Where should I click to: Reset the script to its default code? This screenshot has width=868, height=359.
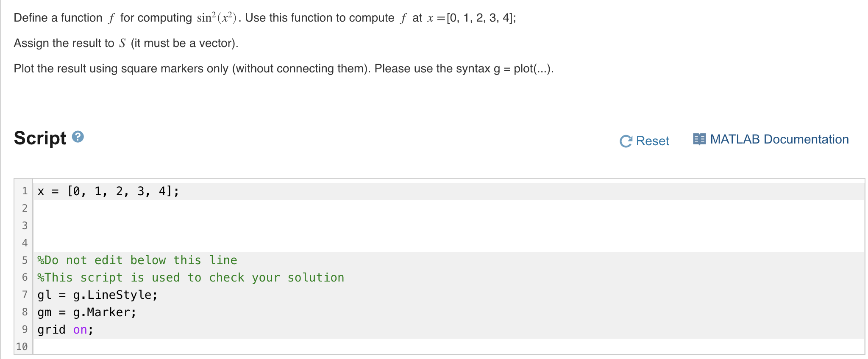click(651, 141)
